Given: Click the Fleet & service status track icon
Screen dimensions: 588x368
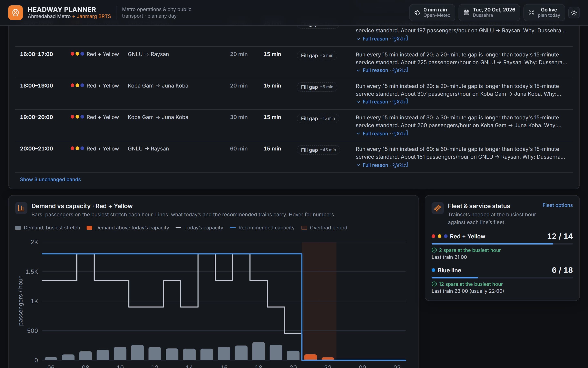Looking at the screenshot, I should click(438, 208).
